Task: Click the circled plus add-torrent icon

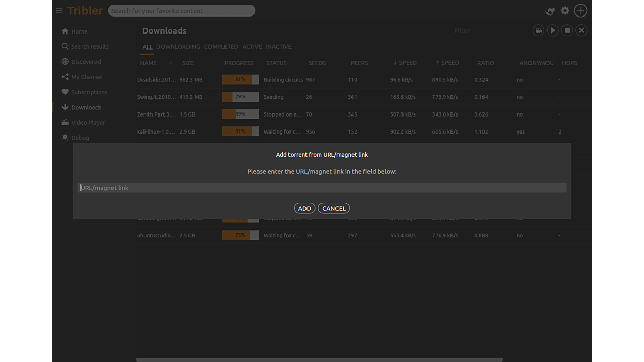Action: [x=581, y=11]
